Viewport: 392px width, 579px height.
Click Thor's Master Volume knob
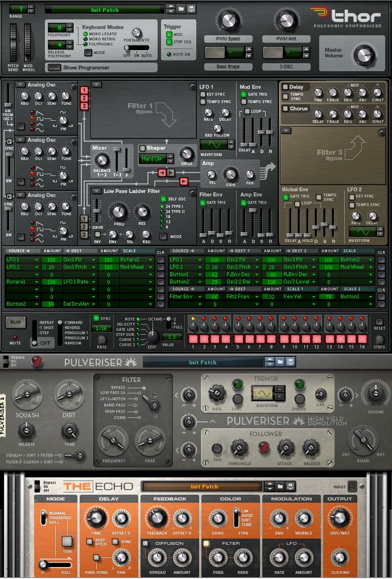[364, 55]
